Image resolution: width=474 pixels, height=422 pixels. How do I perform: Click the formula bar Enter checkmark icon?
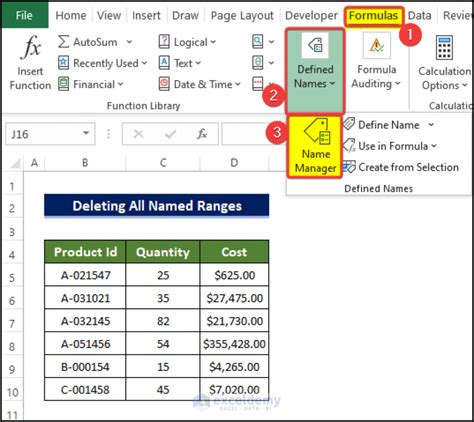170,134
